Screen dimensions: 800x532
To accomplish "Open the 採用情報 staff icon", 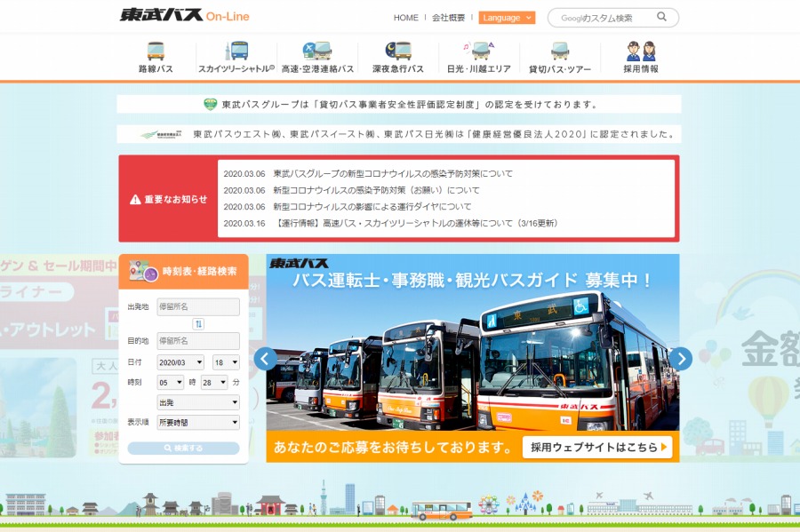I will click(x=641, y=51).
